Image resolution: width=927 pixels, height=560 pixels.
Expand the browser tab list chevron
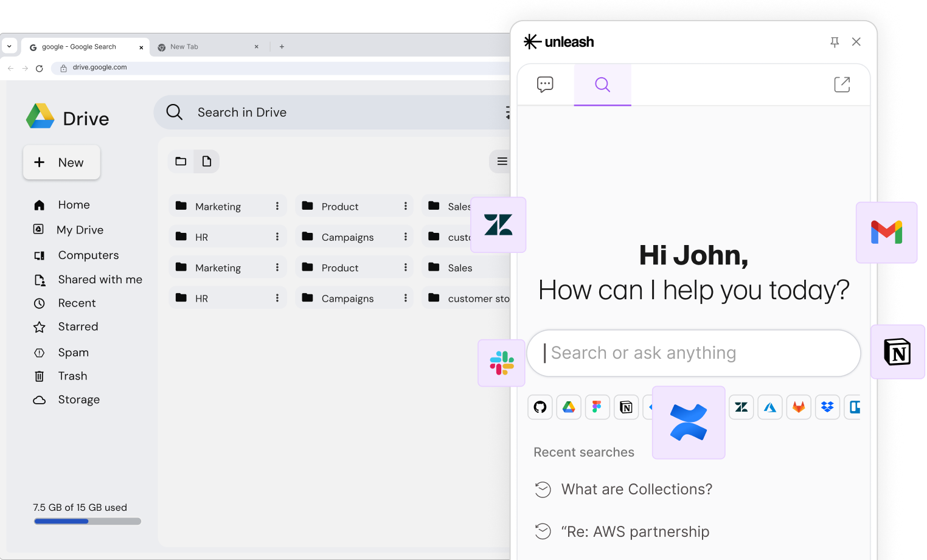coord(9,46)
